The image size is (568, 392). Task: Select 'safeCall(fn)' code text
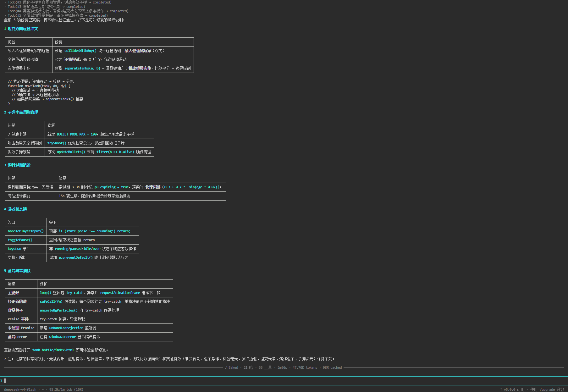[51, 301]
